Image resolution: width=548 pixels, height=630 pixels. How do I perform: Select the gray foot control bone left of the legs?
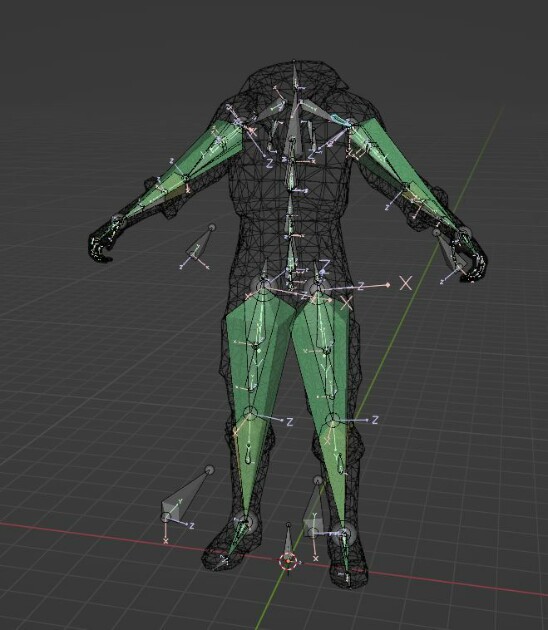point(183,495)
